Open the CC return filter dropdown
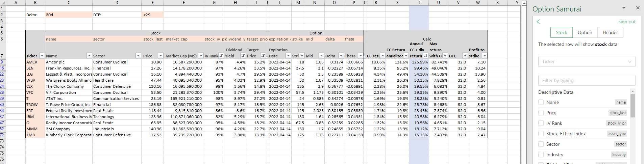 (383, 56)
